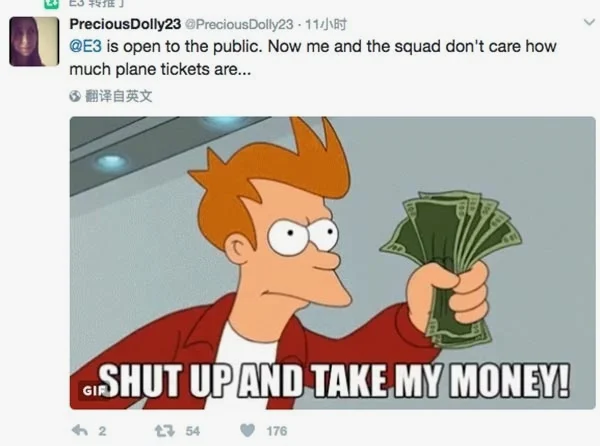The image size is (600, 446).
Task: Click the gray @PreciousDolly23 handle
Action: tap(239, 24)
